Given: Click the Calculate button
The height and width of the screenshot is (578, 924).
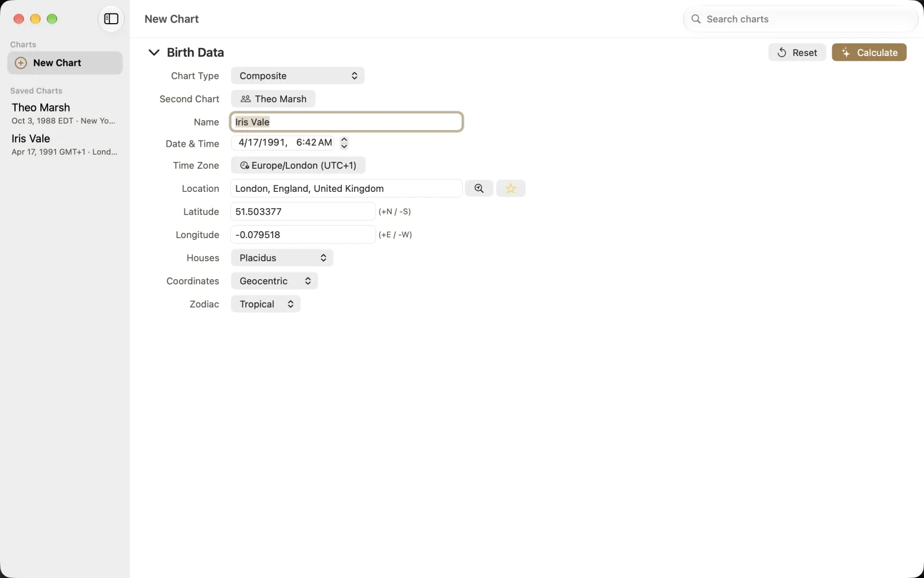Looking at the screenshot, I should 869,53.
